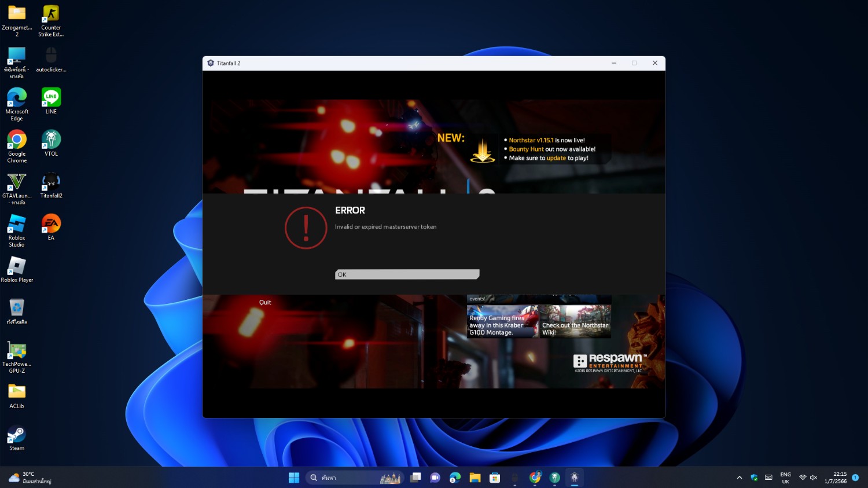The width and height of the screenshot is (868, 488).
Task: Select the EA desktop shortcut
Action: pos(51,228)
